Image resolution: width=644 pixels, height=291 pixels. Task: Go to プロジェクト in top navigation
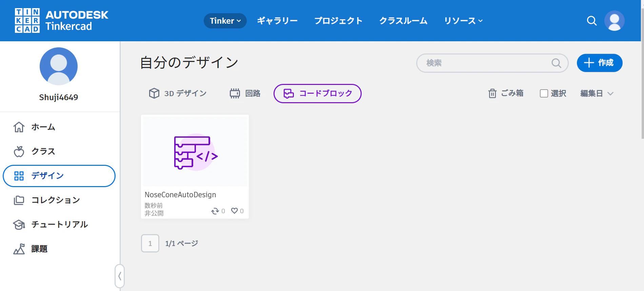pos(338,21)
